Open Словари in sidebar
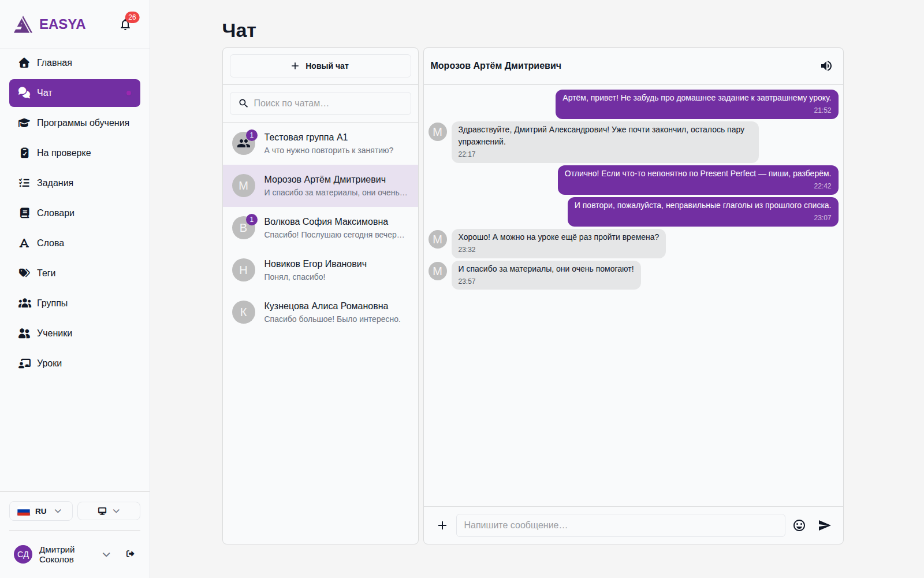The image size is (924, 578). coord(74,213)
